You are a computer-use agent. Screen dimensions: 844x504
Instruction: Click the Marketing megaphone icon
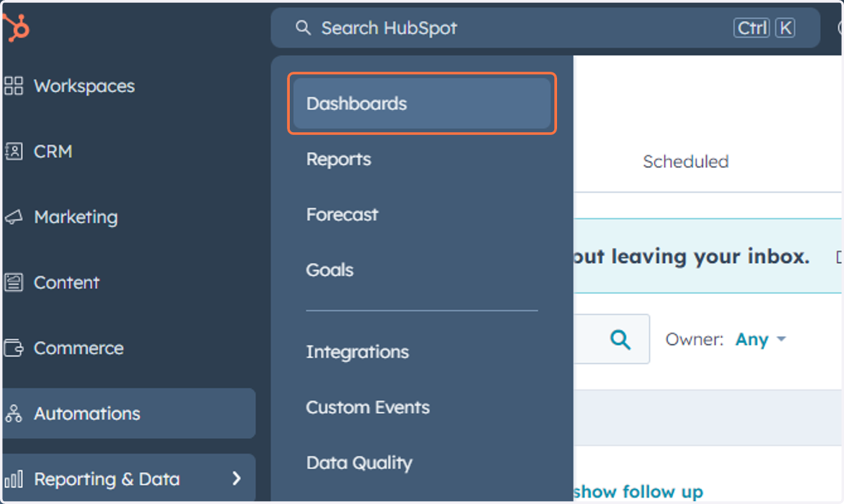coord(13,217)
